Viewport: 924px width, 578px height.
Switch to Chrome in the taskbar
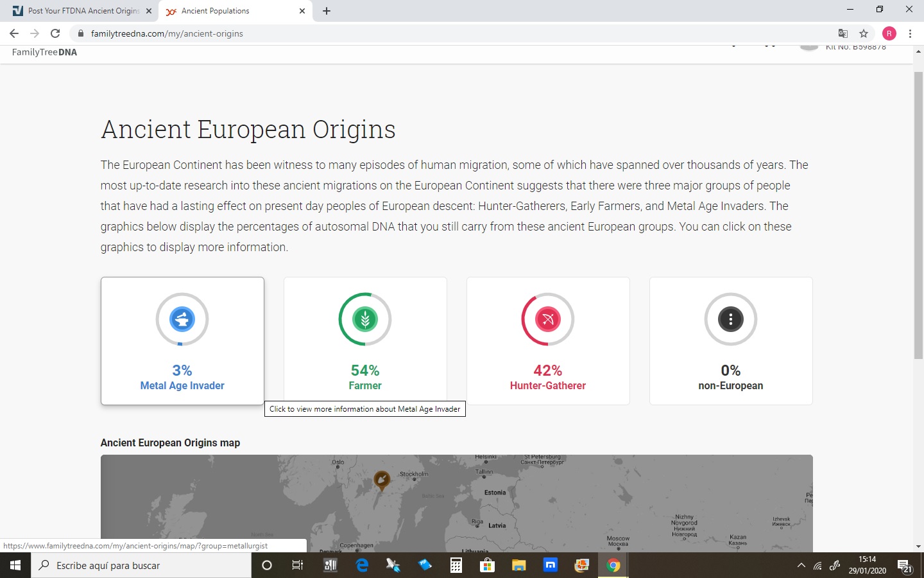pos(613,565)
